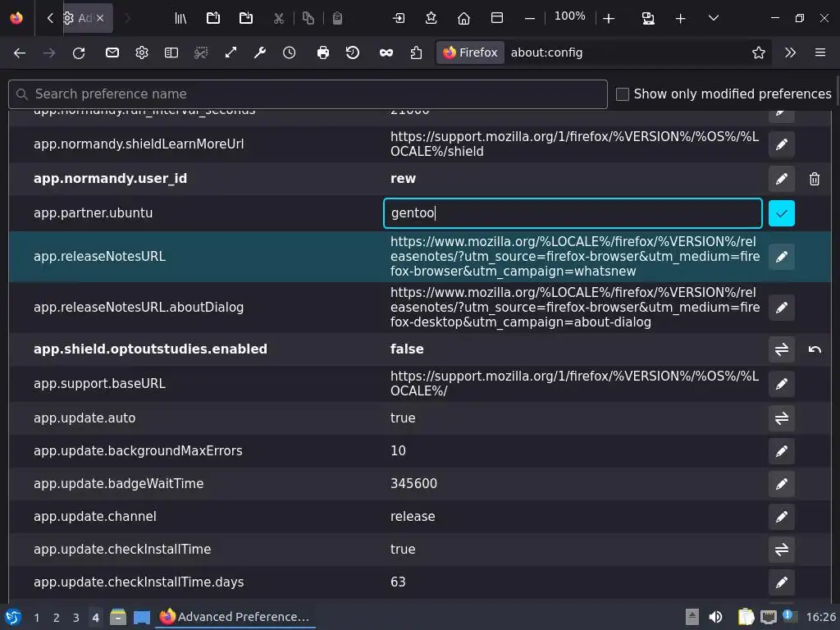Open file manager from taskbar

118,617
